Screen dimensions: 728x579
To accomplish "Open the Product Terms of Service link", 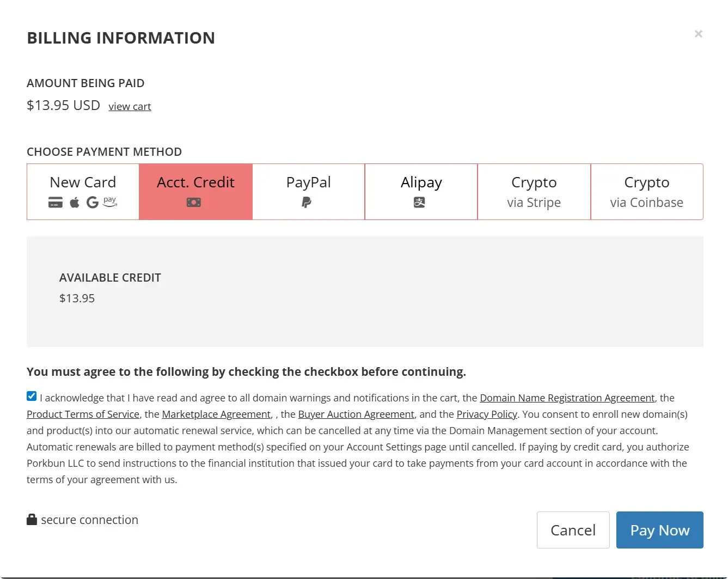I will (x=83, y=415).
